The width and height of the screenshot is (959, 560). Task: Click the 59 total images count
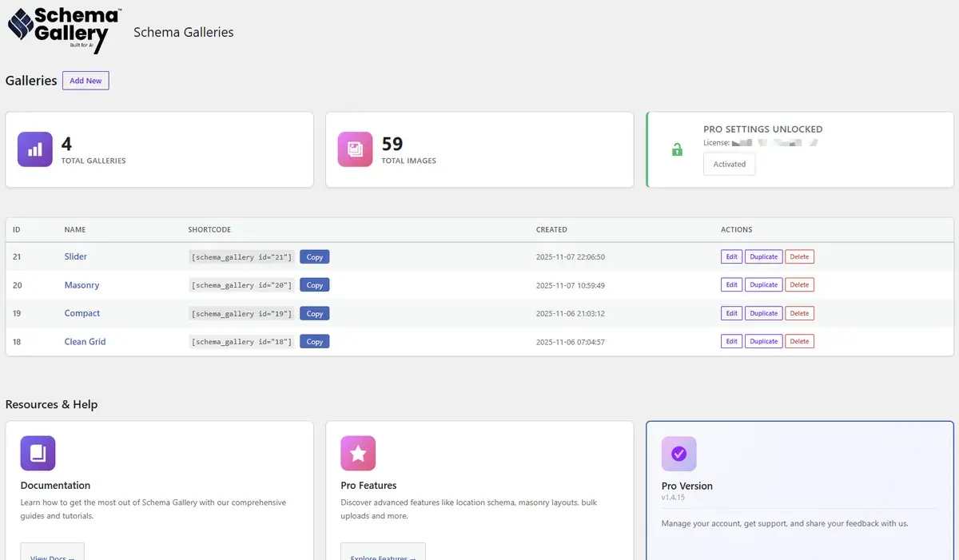[392, 144]
